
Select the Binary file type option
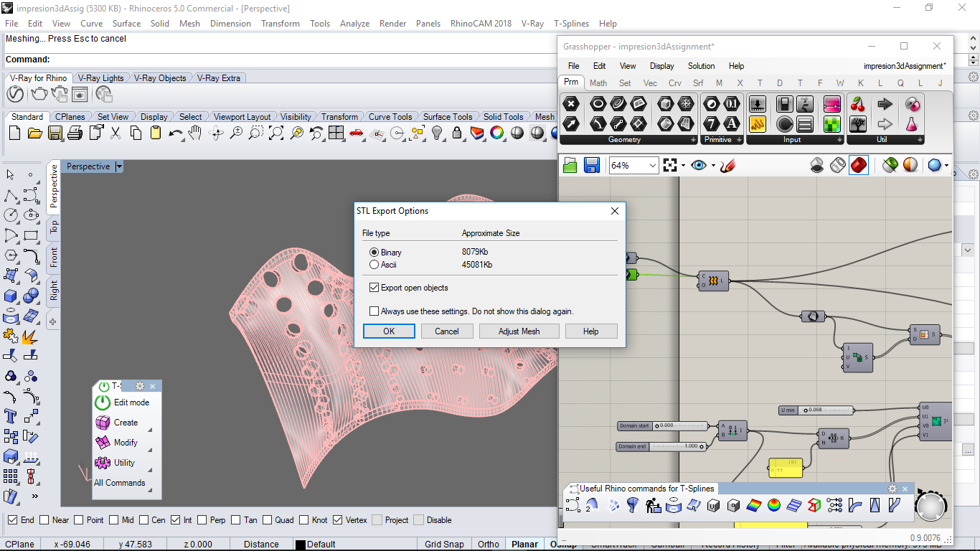(374, 253)
